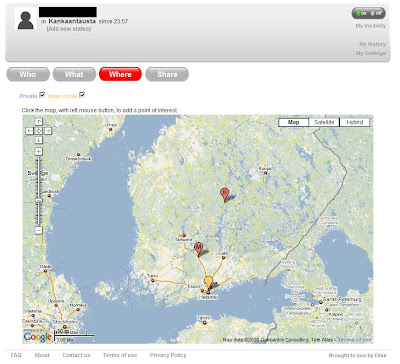Pan the map right with the arrow
The height and width of the screenshot is (364, 400).
[48, 131]
